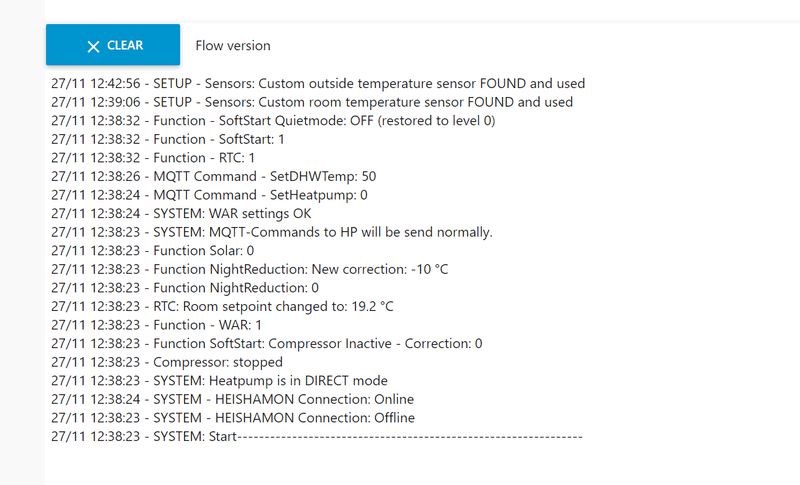Click the X icon inside the CLEAR button
Screen dimensions: 800x485
click(x=93, y=46)
